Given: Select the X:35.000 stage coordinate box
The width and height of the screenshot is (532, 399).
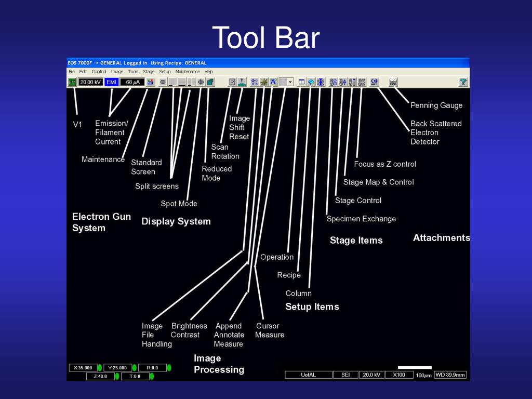Looking at the screenshot, I should click(83, 368).
